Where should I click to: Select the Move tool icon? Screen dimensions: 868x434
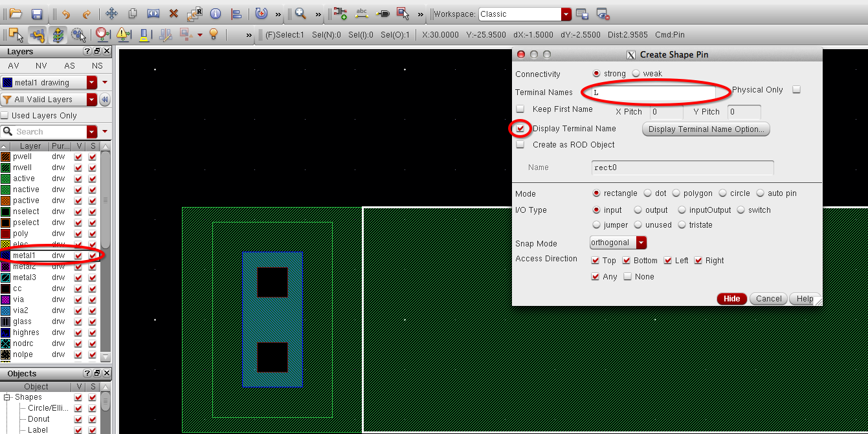[x=111, y=14]
